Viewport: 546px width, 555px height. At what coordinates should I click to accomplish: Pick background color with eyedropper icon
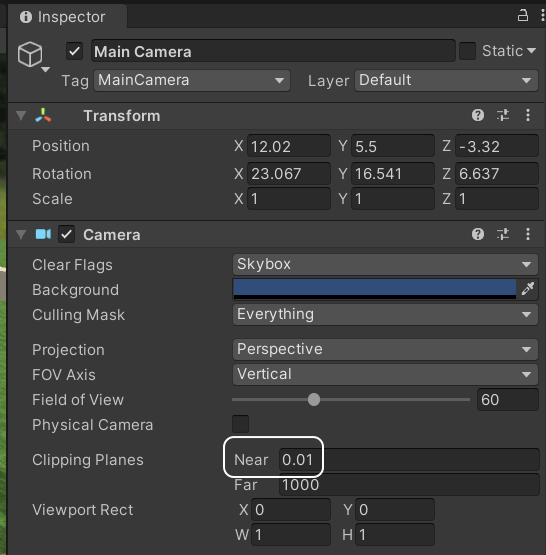click(527, 288)
